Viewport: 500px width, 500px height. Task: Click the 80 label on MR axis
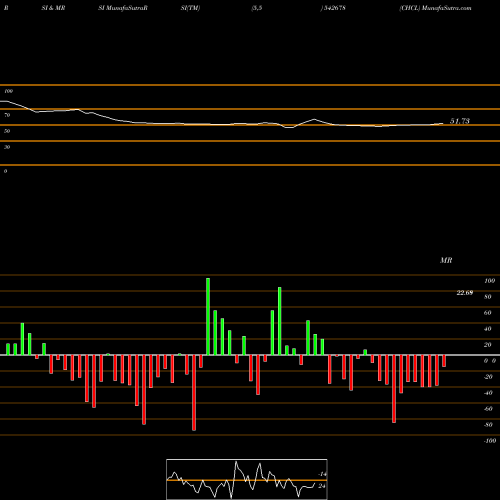pos(488,297)
